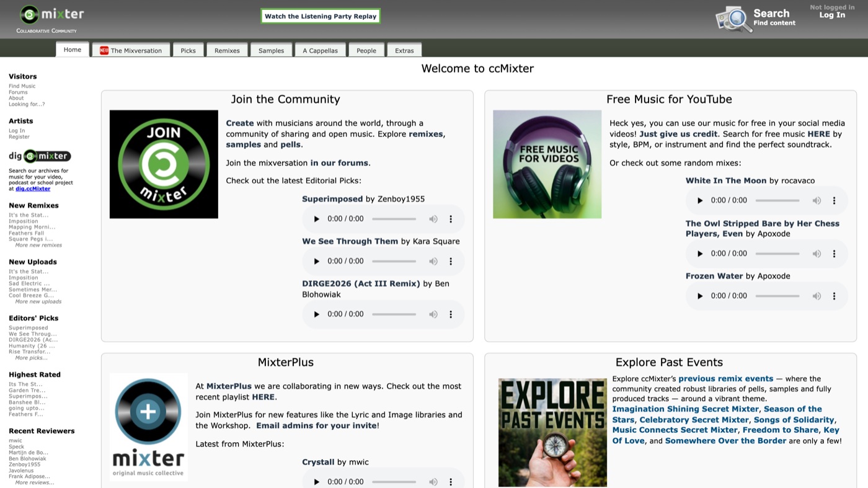Mute the Superimposed audio player

pos(433,219)
